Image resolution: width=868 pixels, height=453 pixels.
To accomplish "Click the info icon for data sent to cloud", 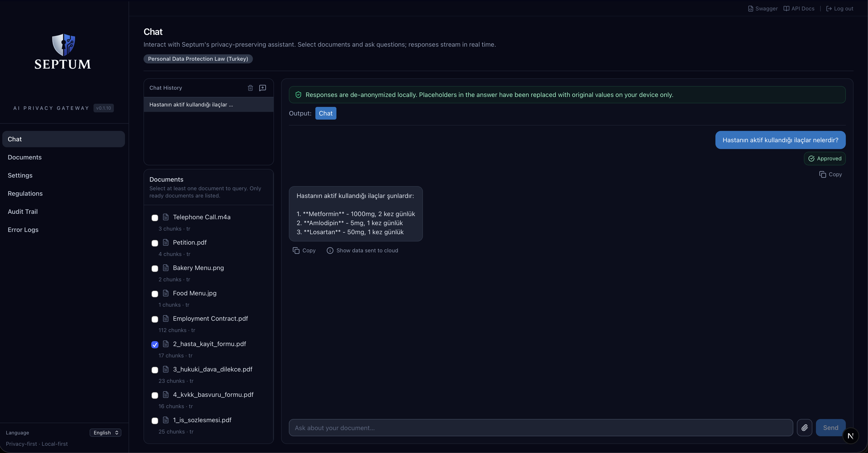I will [330, 251].
